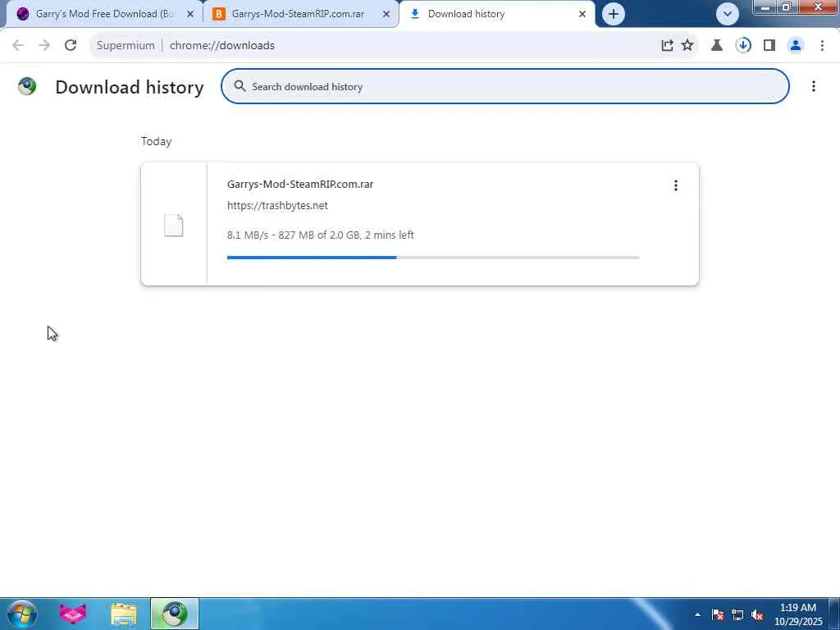
Task: Show the downloads bubble in the toolbar
Action: [743, 46]
